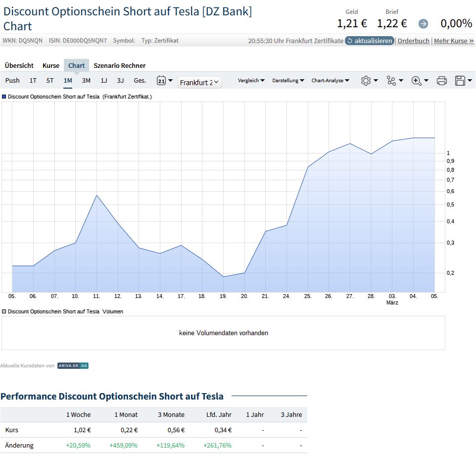The width and height of the screenshot is (476, 454).
Task: Click the Brief price 1,22 €
Action: point(392,23)
